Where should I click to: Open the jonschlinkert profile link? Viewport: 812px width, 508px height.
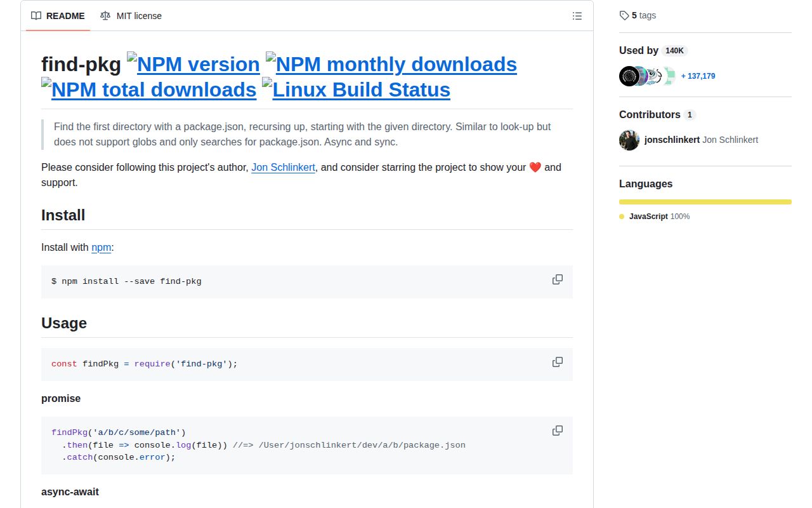(x=672, y=140)
